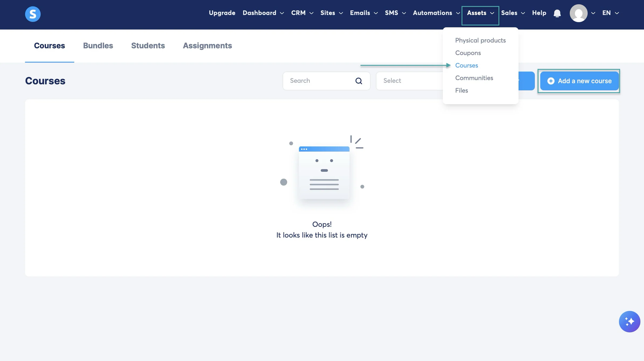
Task: Expand the Sites menu
Action: tap(332, 13)
